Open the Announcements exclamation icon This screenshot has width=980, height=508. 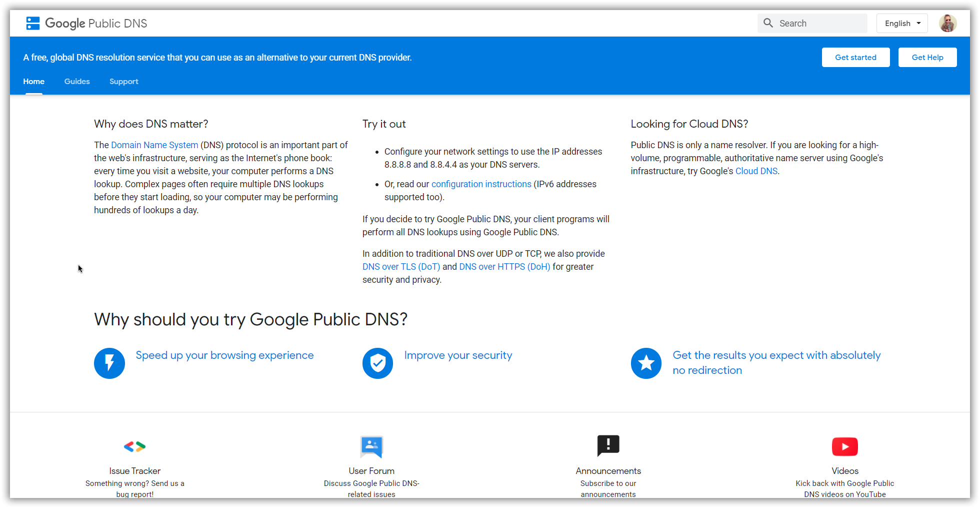pyautogui.click(x=608, y=445)
